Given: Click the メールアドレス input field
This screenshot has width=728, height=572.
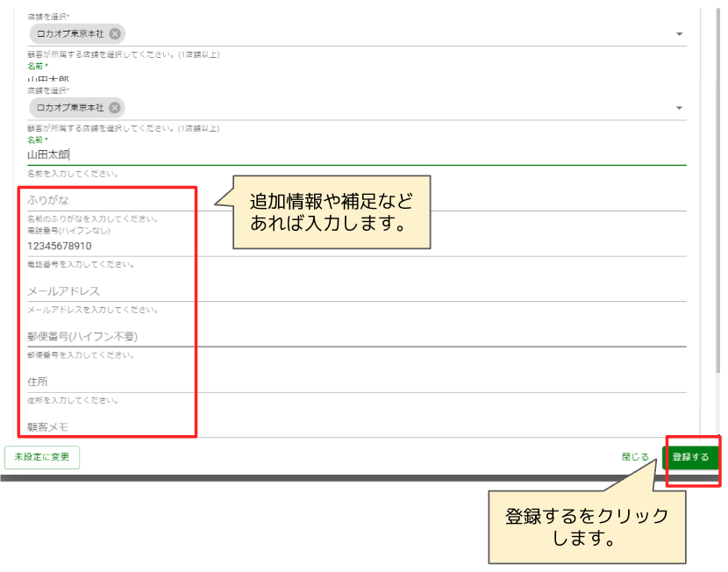Looking at the screenshot, I should click(x=357, y=291).
